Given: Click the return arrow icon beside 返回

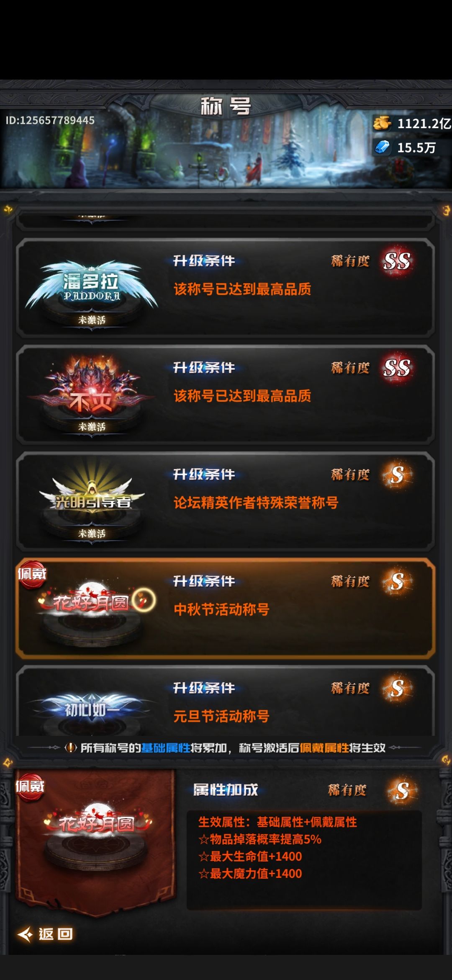Looking at the screenshot, I should click(x=25, y=934).
